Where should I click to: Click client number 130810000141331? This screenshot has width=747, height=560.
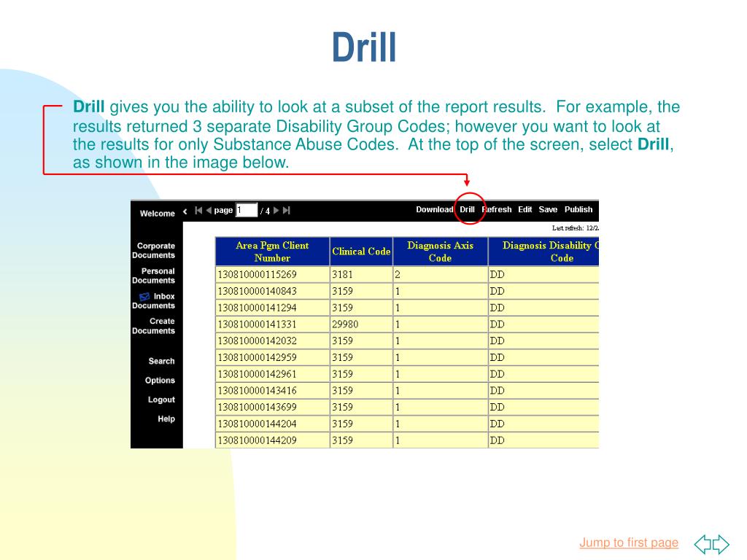(258, 324)
